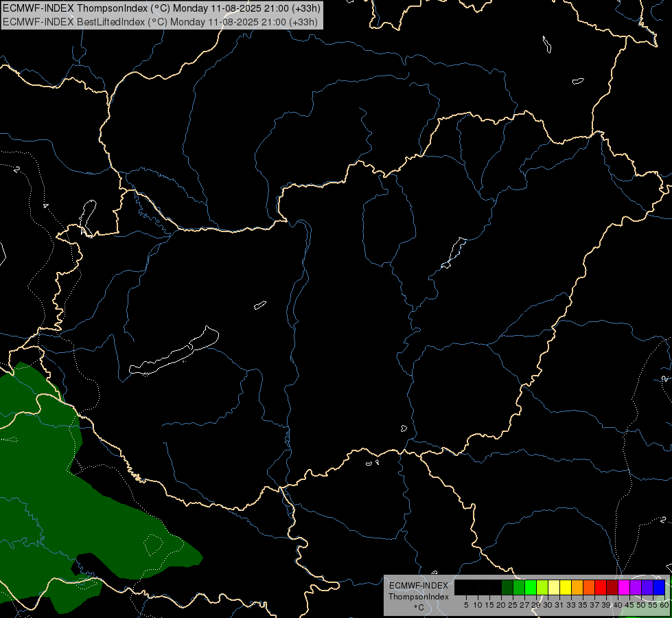Pick the yellow 31–33 legend swatch
The height and width of the screenshot is (618, 672).
[x=566, y=587]
